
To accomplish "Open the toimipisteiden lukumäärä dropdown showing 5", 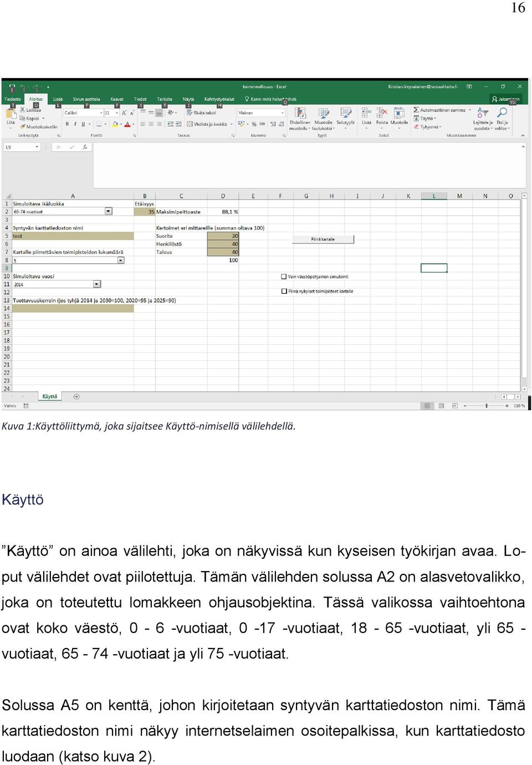I will 120,260.
